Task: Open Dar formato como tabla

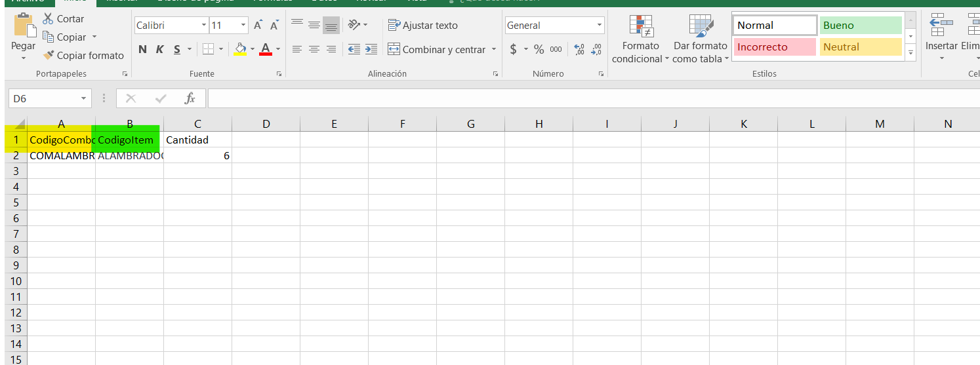Action: click(x=701, y=39)
